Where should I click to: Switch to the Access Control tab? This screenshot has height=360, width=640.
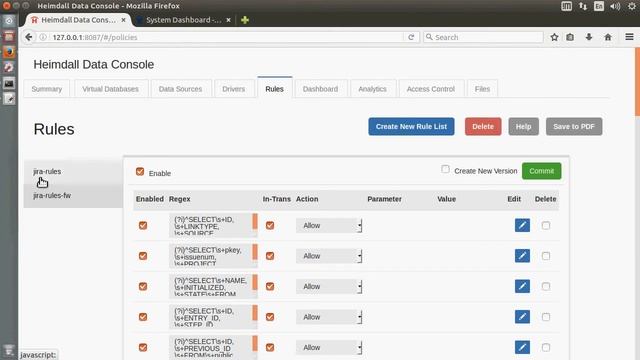tap(431, 89)
